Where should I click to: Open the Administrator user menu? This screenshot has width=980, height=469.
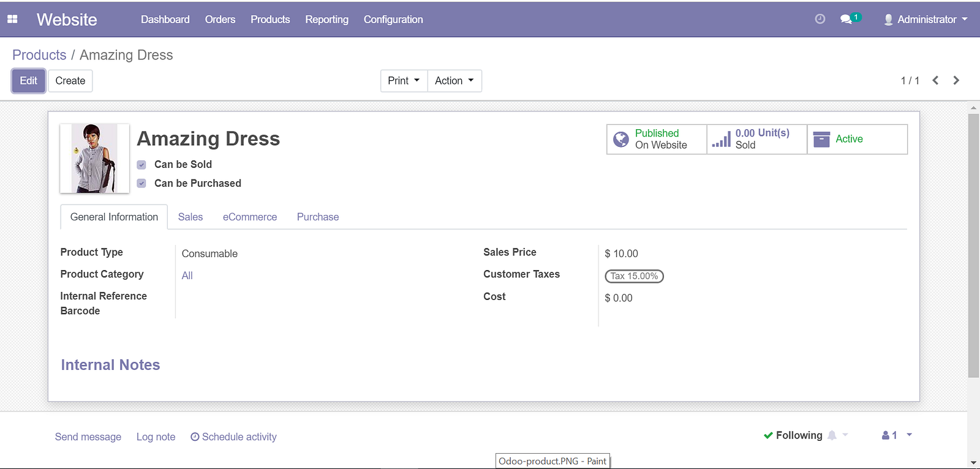click(x=925, y=20)
